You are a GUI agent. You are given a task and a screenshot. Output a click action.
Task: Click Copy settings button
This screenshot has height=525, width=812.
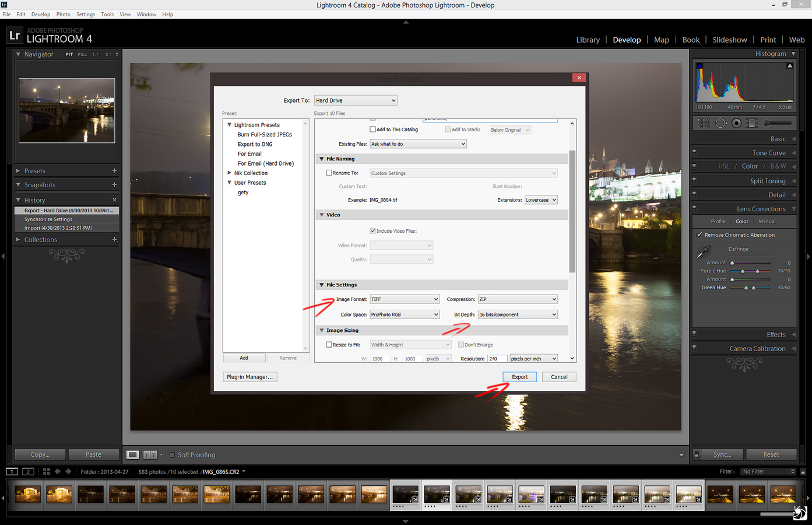[40, 454]
